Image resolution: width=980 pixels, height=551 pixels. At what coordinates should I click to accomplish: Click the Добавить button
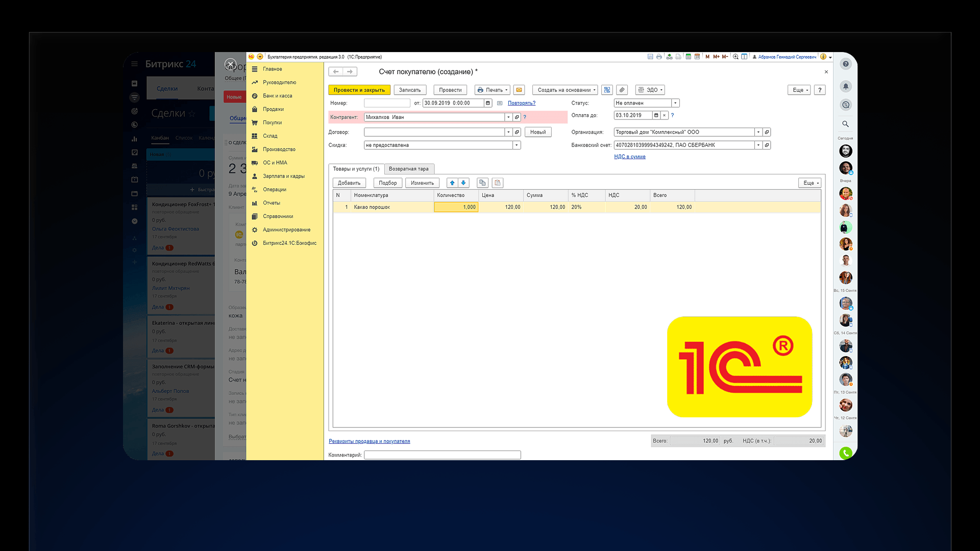point(349,183)
